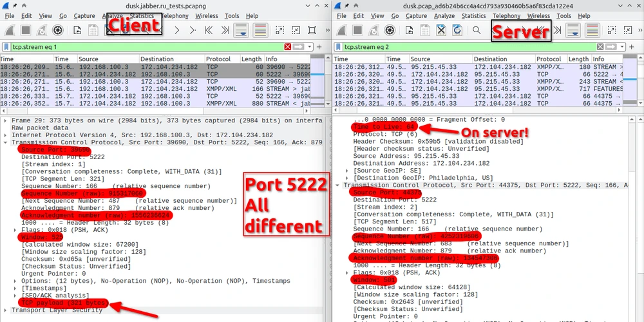644x322 pixels.
Task: Expand the Transport Layer Security tree node
Action: click(x=6, y=310)
